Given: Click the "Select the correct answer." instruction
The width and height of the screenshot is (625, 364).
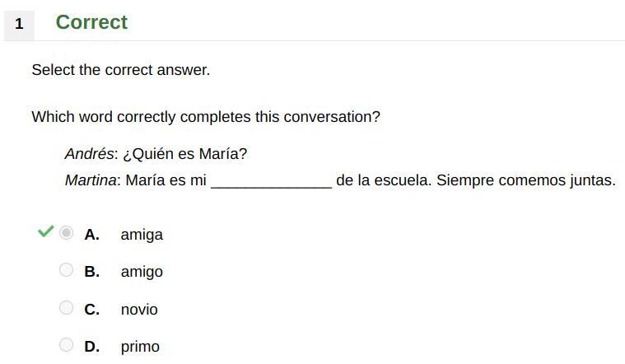Looking at the screenshot, I should [121, 70].
